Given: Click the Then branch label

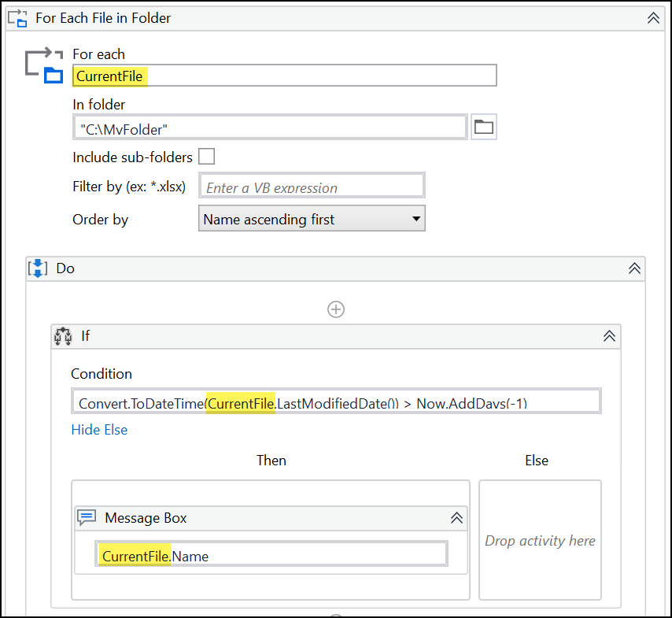Looking at the screenshot, I should point(271,461).
